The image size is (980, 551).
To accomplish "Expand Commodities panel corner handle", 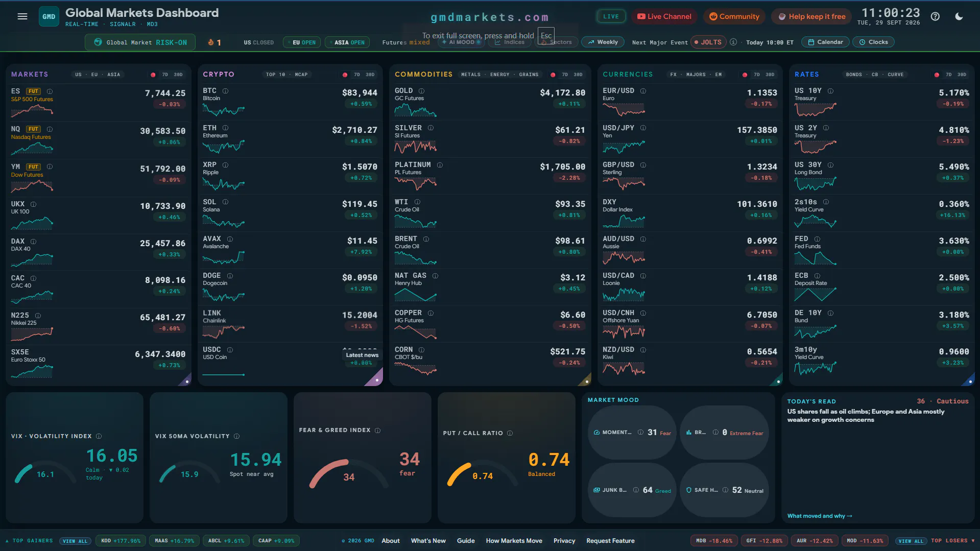I will [x=586, y=380].
